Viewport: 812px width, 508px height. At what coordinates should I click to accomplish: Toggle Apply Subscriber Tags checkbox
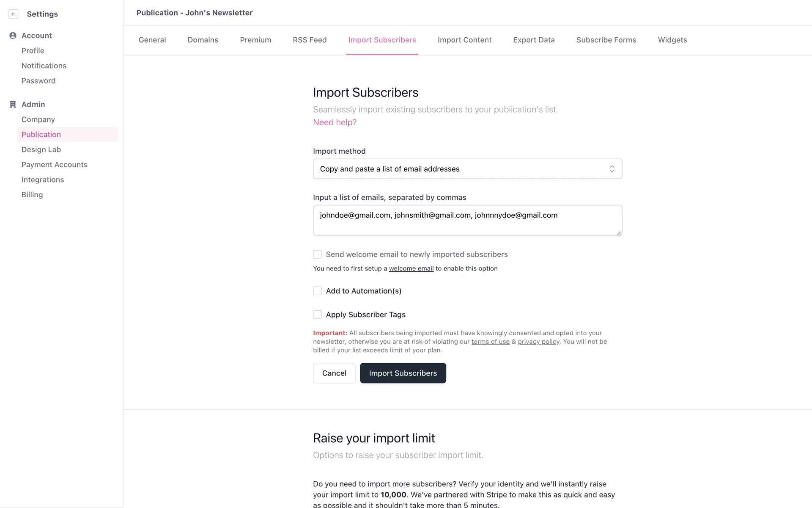317,315
